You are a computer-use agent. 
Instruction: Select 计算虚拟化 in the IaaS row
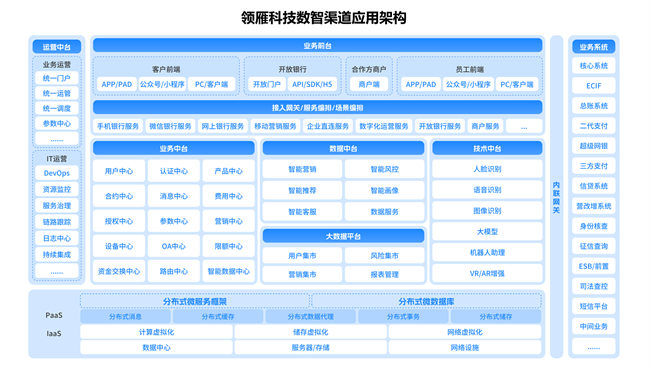(x=156, y=332)
